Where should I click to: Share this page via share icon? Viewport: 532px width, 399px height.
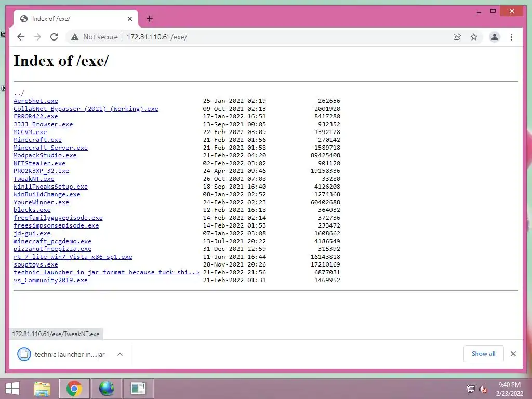click(457, 37)
